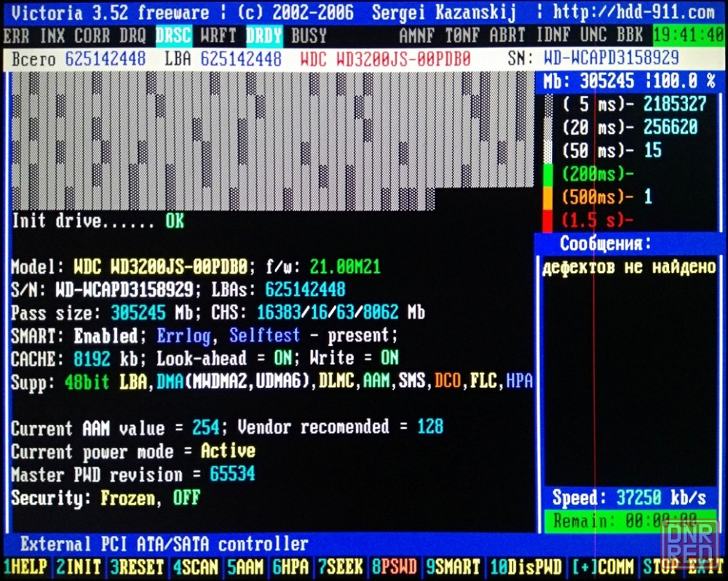728x581 pixels.
Task: Click LBAs value 625142448 in info
Action: click(305, 290)
